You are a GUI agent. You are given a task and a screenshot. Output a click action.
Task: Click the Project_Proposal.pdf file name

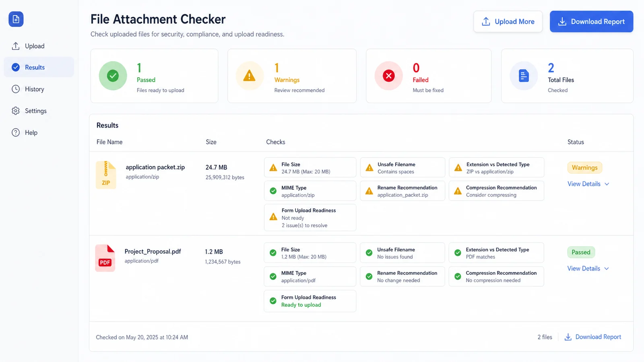(153, 251)
